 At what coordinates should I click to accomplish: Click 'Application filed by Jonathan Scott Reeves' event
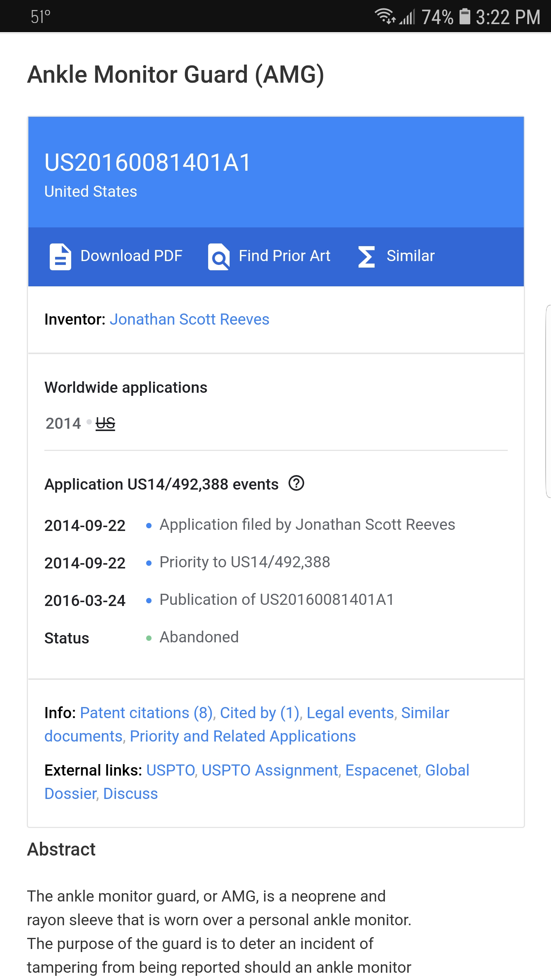307,524
